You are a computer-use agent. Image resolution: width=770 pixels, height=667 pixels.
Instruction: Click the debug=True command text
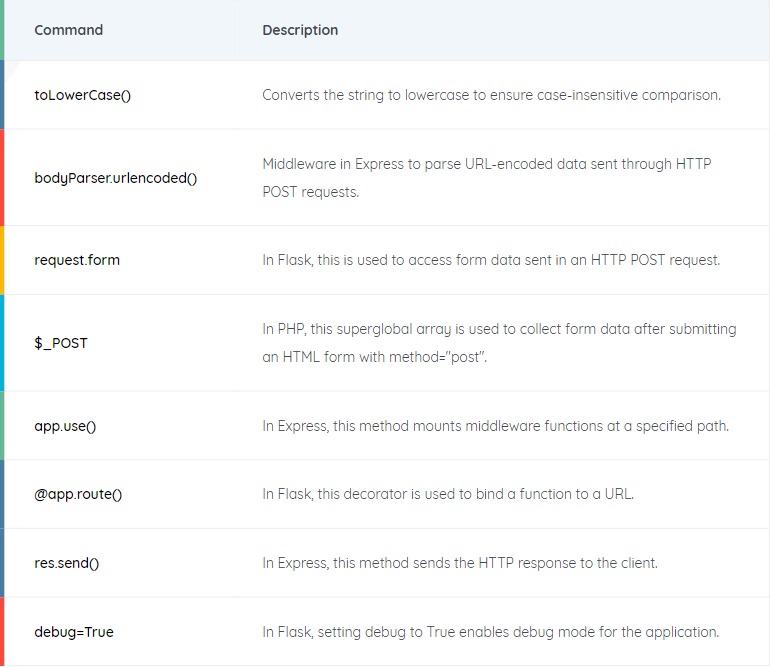click(74, 632)
